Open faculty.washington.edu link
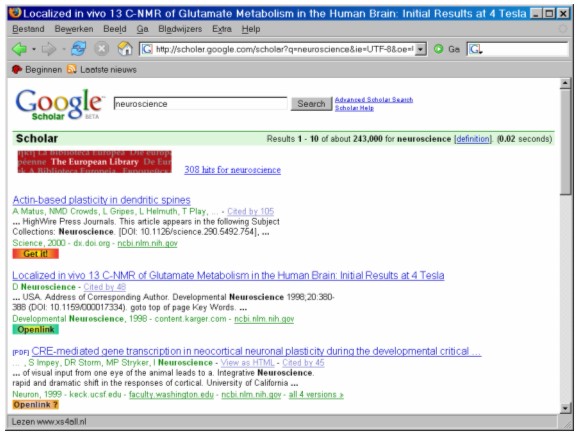This screenshot has height=439, width=580. [x=171, y=395]
